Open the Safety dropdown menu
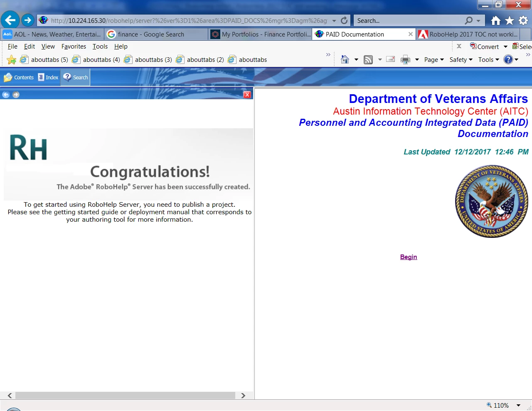This screenshot has height=411, width=532. click(461, 60)
